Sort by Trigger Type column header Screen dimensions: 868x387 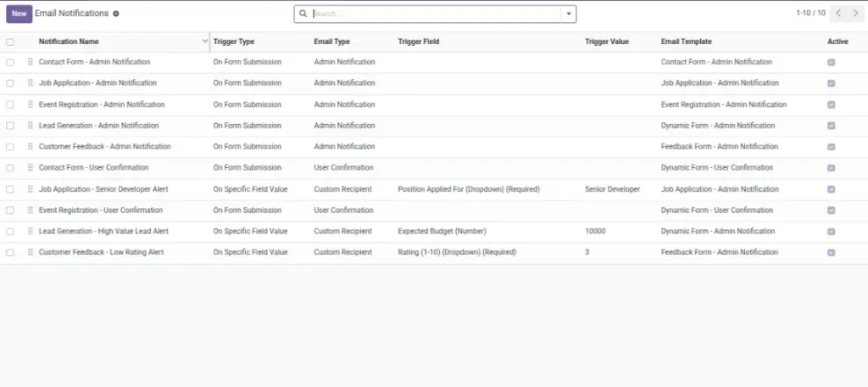click(x=234, y=42)
